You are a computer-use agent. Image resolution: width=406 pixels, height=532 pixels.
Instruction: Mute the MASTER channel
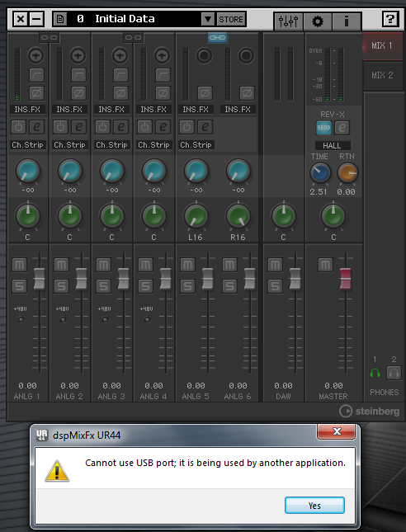(325, 264)
